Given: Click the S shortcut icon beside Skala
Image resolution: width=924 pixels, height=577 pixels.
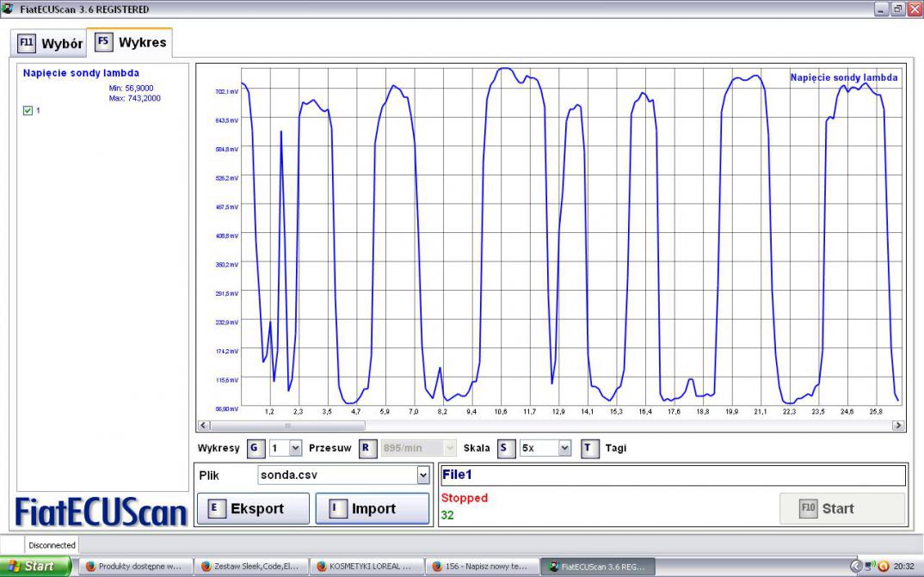Looking at the screenshot, I should tap(505, 448).
